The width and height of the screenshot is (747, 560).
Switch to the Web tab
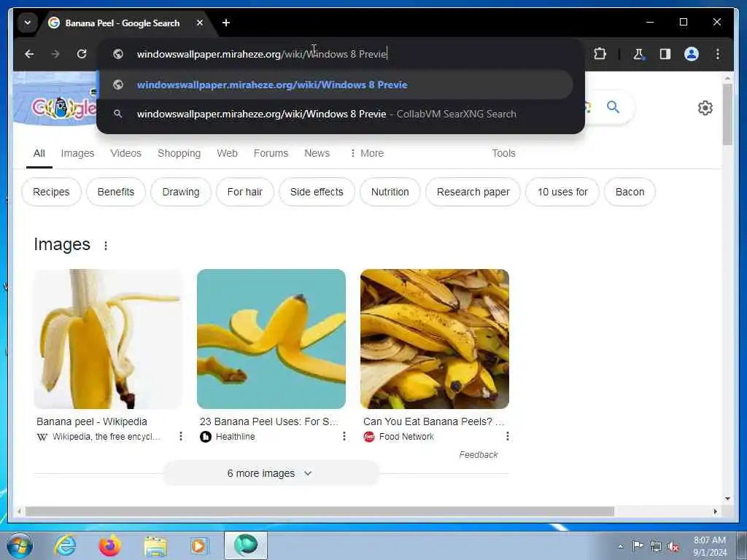click(228, 153)
